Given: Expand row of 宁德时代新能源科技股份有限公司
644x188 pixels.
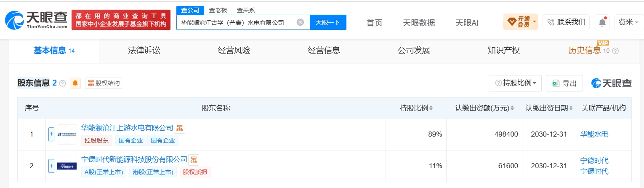Looking at the screenshot, I should point(51,166).
